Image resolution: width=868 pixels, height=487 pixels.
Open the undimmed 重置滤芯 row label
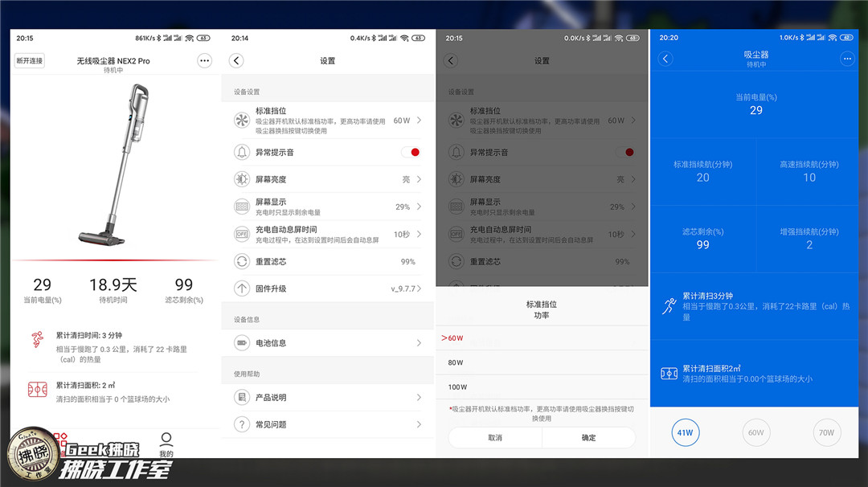coord(271,261)
